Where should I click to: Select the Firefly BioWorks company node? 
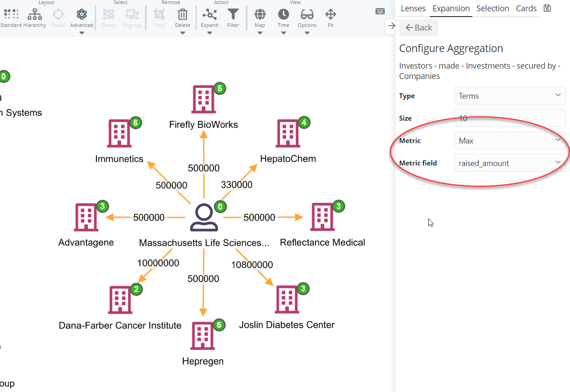click(x=204, y=100)
